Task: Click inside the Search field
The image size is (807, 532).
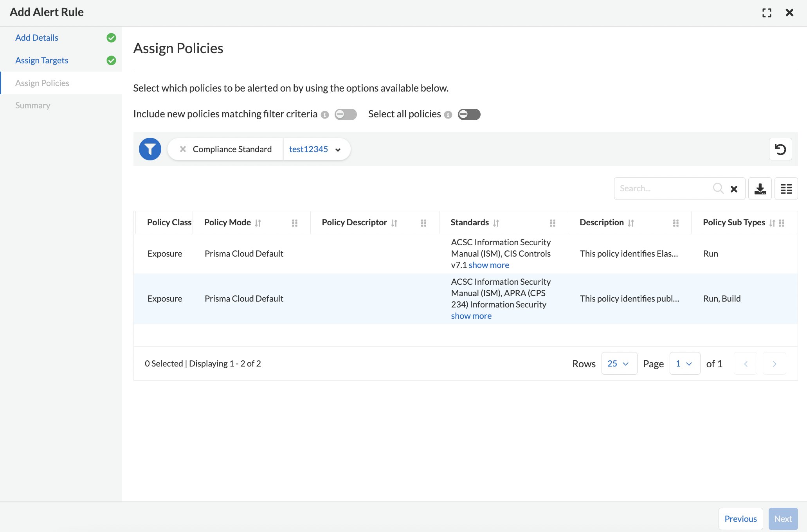Action: (665, 188)
